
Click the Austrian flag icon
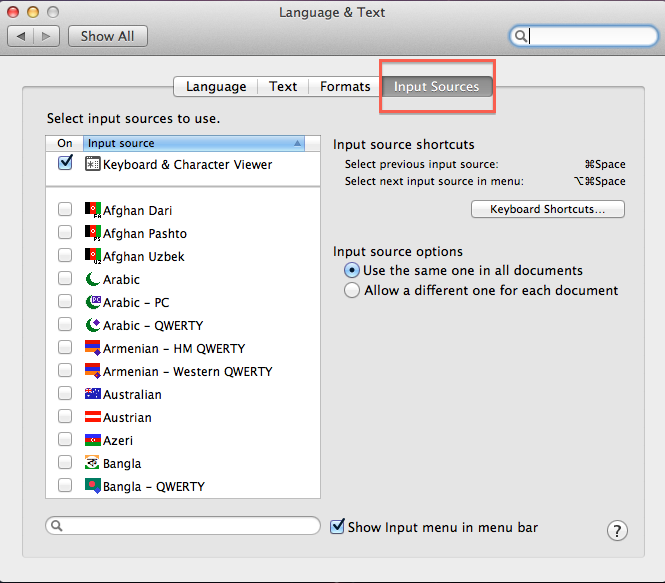pyautogui.click(x=93, y=417)
